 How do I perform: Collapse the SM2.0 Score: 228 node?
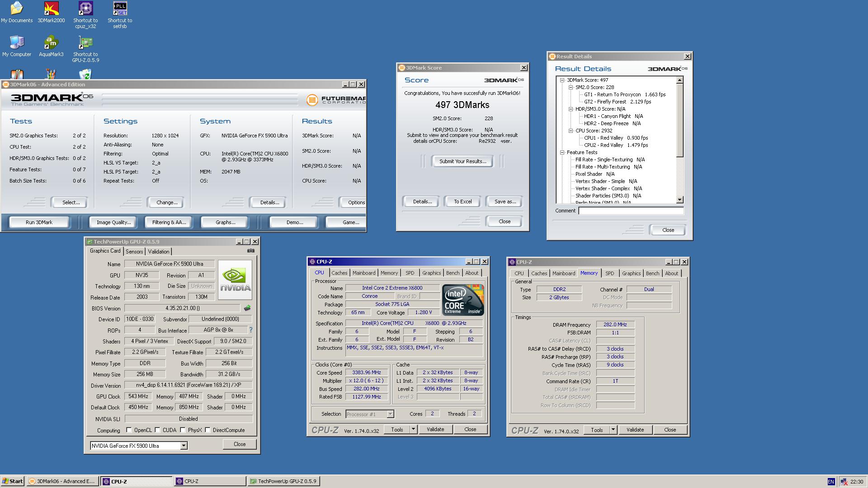(x=571, y=87)
